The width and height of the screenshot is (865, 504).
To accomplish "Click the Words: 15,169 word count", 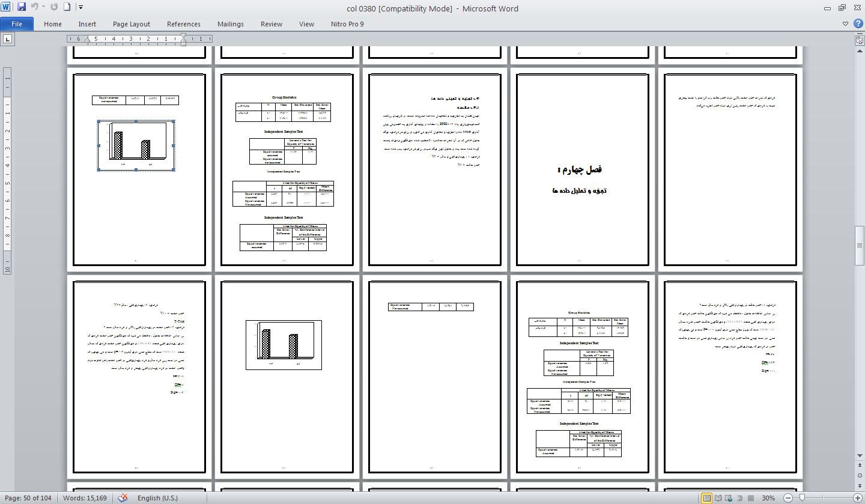I will point(86,498).
